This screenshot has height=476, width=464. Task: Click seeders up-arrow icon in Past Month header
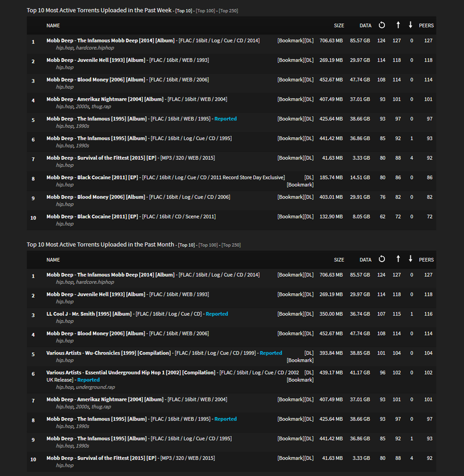(x=398, y=259)
